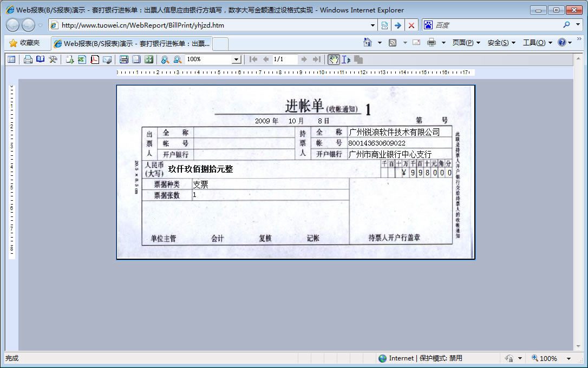Click the open-book print preview icon

click(x=41, y=60)
